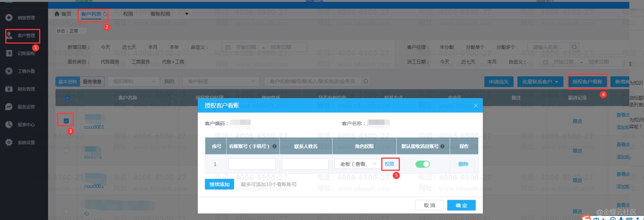Click the 继续添加 button
Viewport: 644px width, 220px height.
(x=219, y=184)
